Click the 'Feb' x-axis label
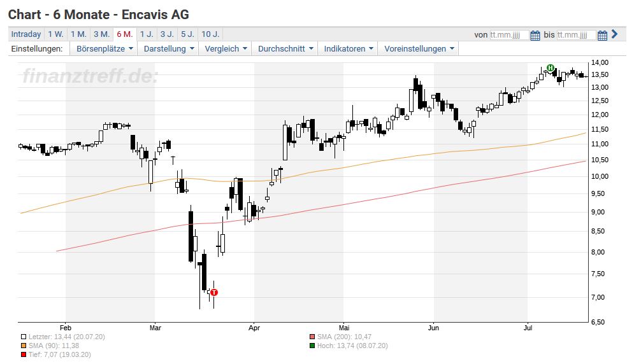The image size is (634, 364). tap(66, 328)
